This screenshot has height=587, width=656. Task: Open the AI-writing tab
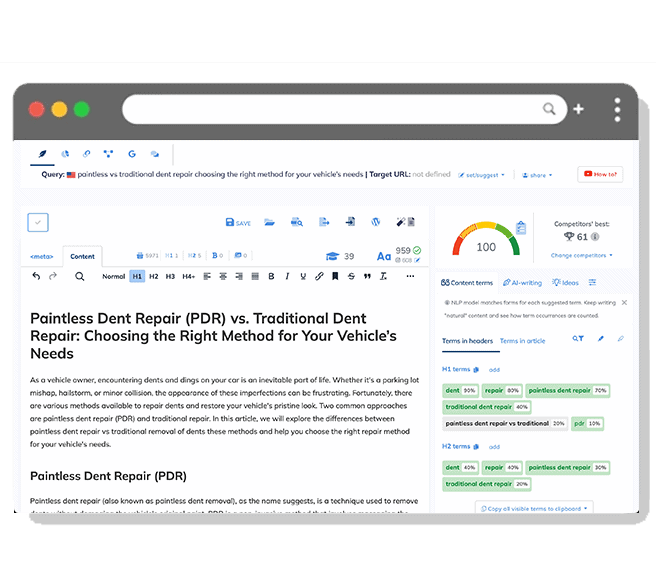[x=522, y=283]
